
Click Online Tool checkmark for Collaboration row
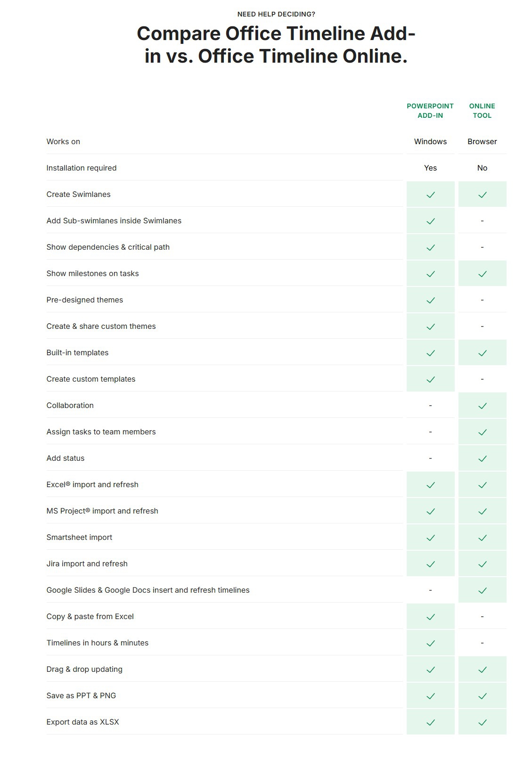tap(482, 406)
